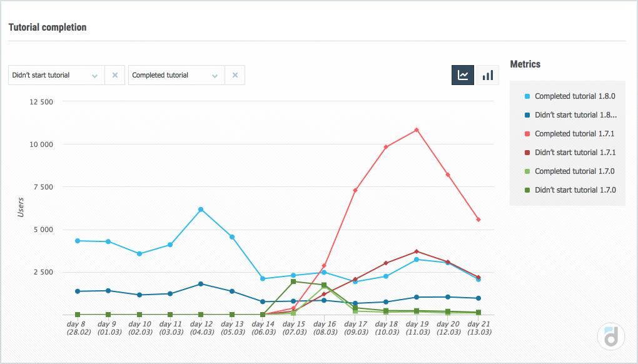Toggle Completed tutorial 1.8.0 series

575,96
